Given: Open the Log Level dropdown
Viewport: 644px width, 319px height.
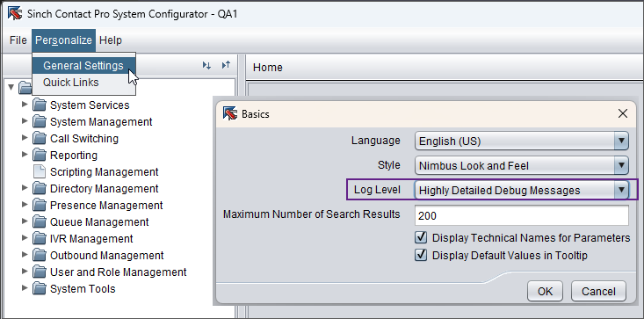Looking at the screenshot, I should [522, 190].
